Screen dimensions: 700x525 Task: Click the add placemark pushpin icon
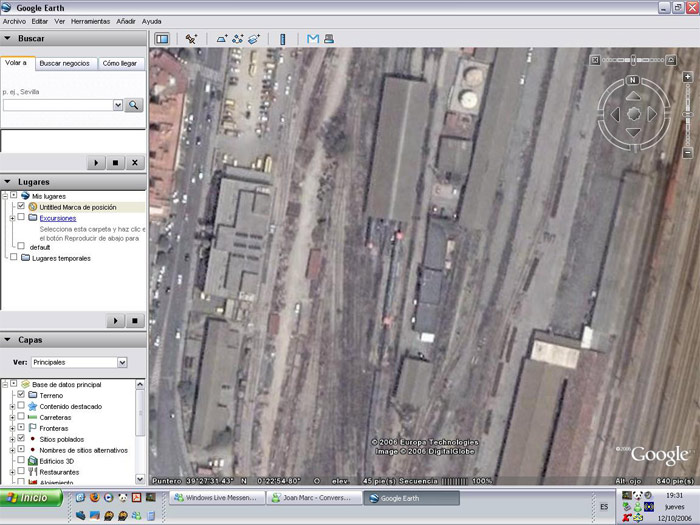coord(191,39)
